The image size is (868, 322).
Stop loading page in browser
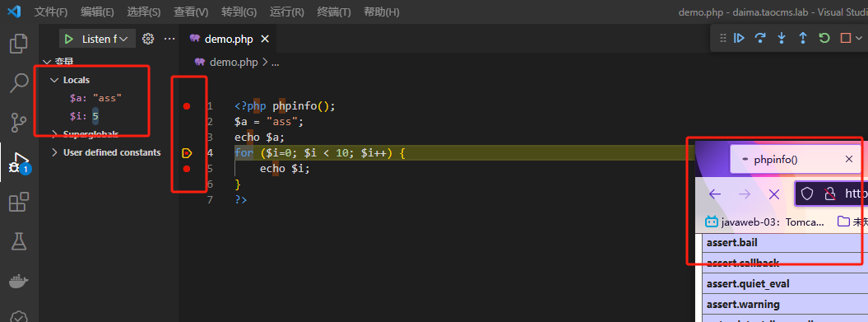tap(774, 194)
